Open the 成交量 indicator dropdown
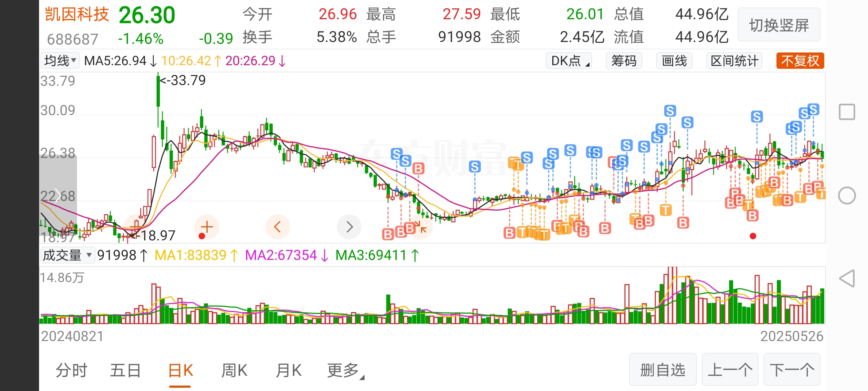The image size is (868, 391). point(67,255)
